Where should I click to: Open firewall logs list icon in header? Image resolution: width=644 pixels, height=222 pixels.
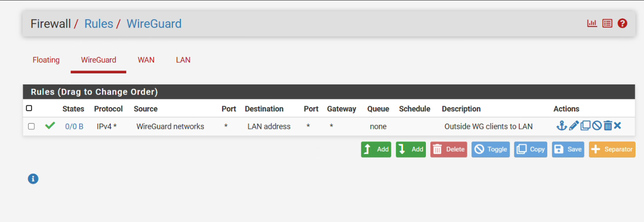pyautogui.click(x=607, y=23)
